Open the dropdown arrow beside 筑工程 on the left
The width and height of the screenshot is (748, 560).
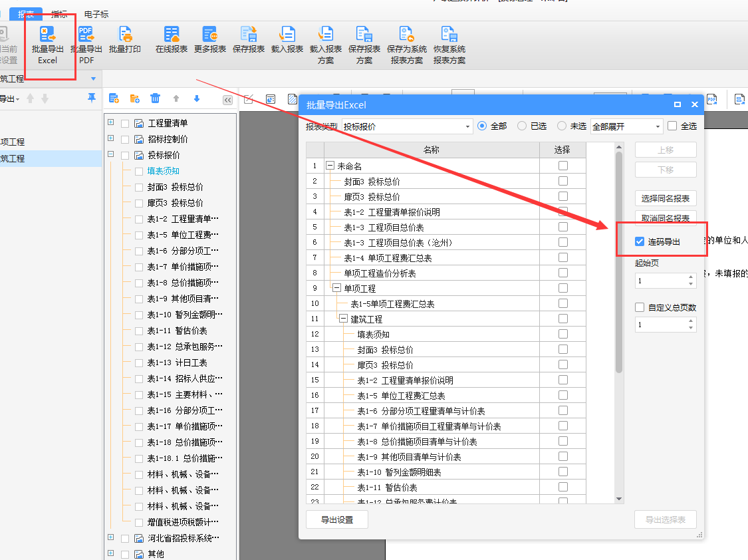(x=94, y=78)
